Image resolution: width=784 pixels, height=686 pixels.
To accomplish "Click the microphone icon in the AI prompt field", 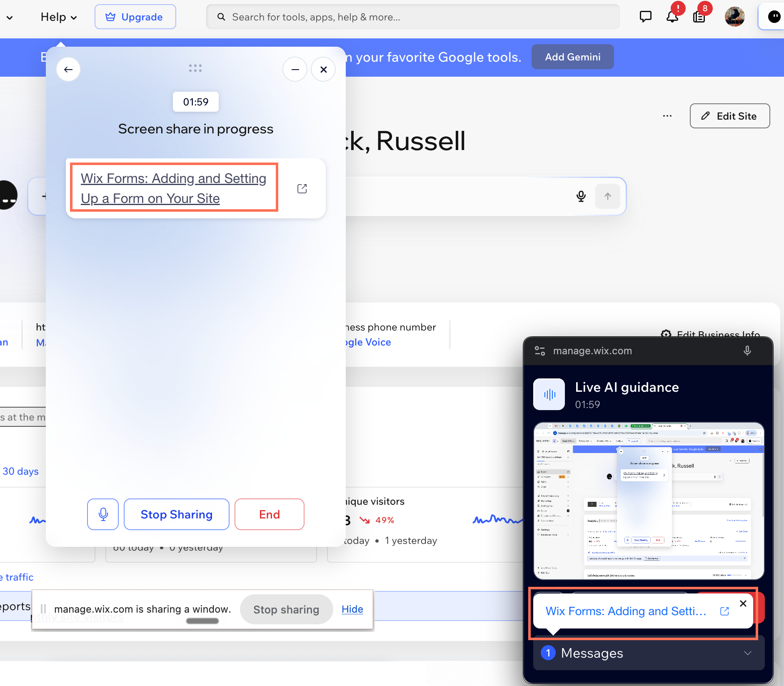I will (581, 196).
